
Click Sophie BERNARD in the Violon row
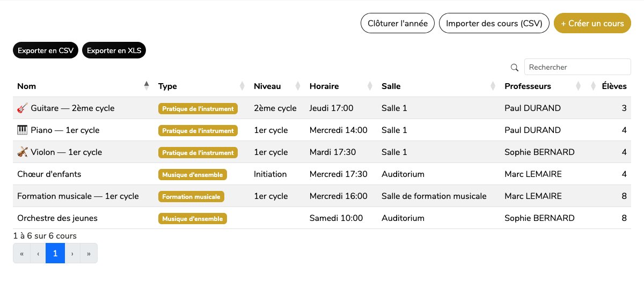pyautogui.click(x=539, y=152)
